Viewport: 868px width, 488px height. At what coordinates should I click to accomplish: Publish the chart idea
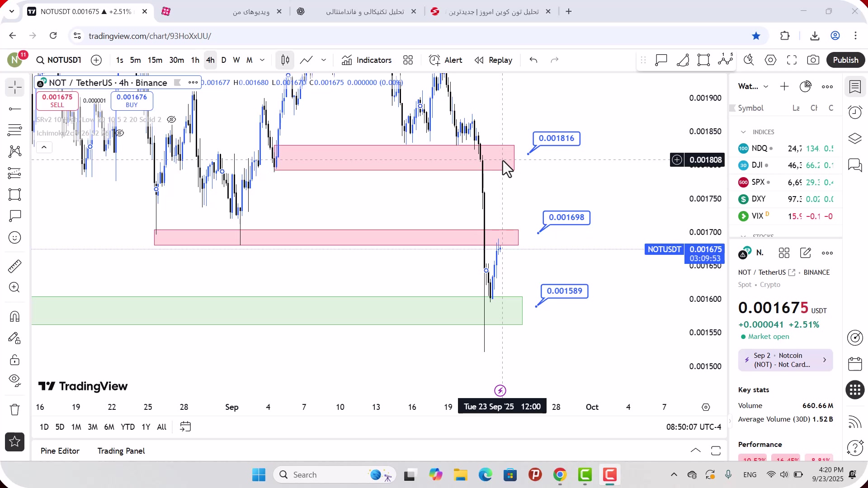(x=846, y=60)
